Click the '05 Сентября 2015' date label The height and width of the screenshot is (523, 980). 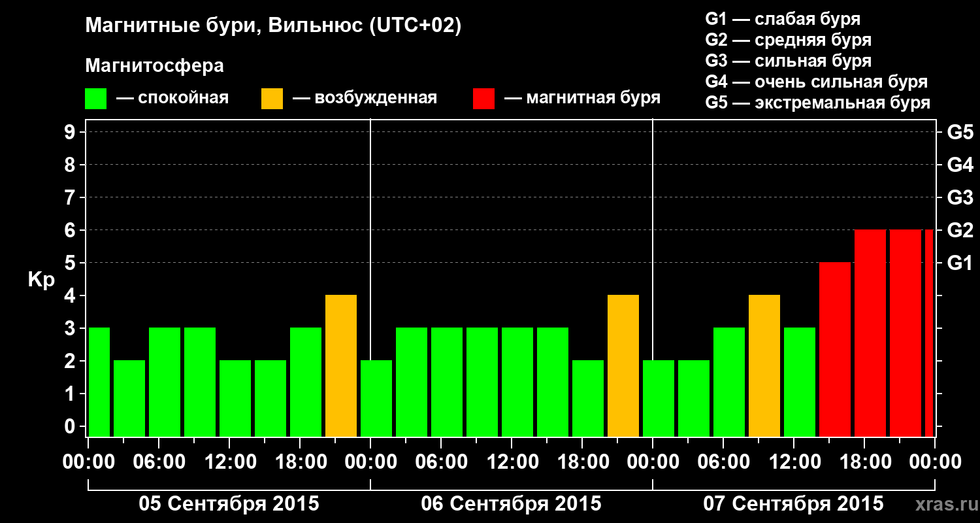(x=229, y=504)
